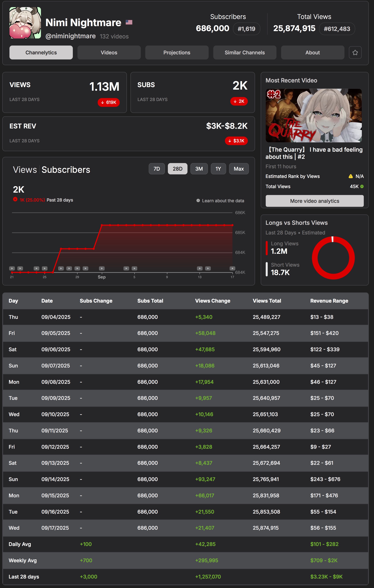This screenshot has width=374, height=588.
Task: Select the 7D time range
Action: coord(157,169)
